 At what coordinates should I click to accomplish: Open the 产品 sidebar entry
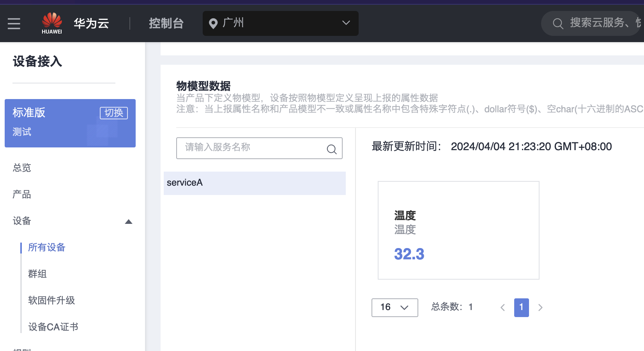(x=21, y=194)
